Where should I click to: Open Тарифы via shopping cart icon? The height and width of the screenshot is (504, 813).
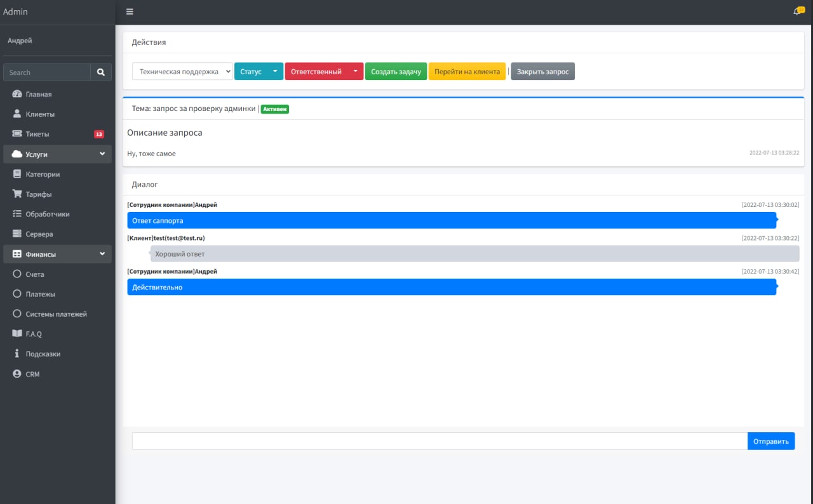(17, 194)
